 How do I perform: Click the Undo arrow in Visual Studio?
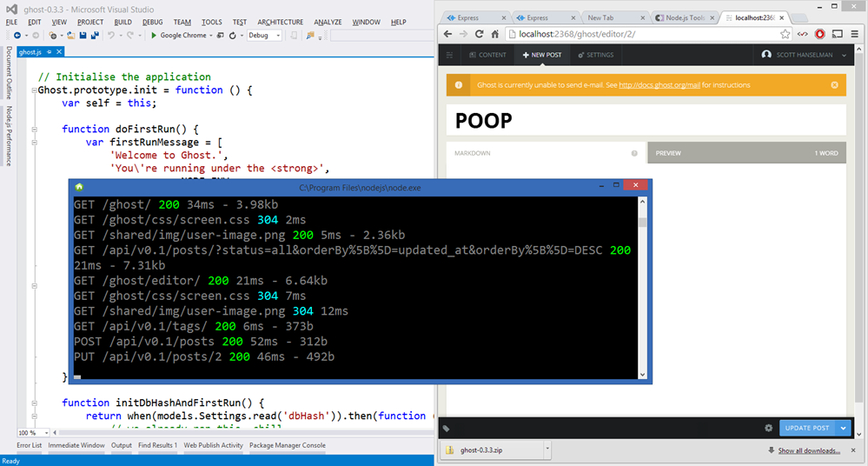click(x=111, y=36)
